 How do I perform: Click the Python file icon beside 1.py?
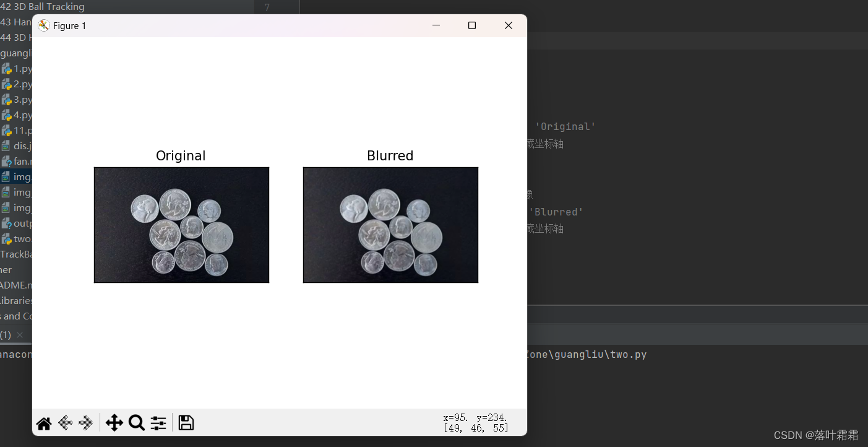(6, 69)
